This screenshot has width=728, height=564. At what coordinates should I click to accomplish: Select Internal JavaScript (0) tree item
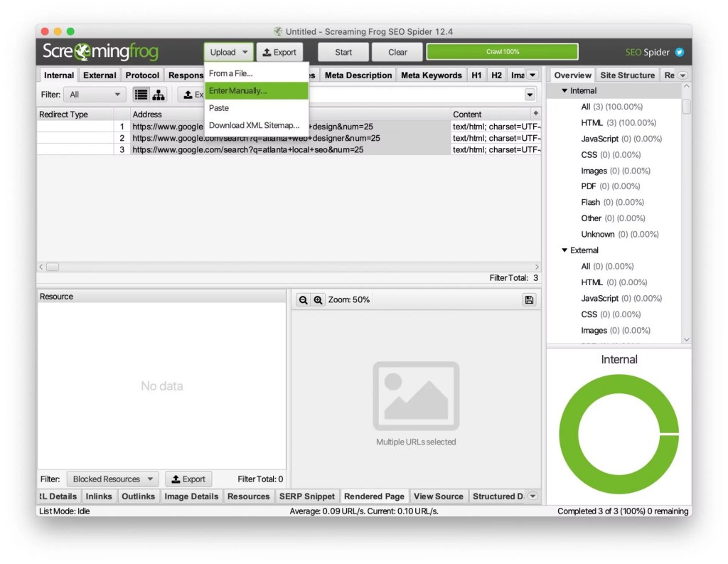(621, 139)
